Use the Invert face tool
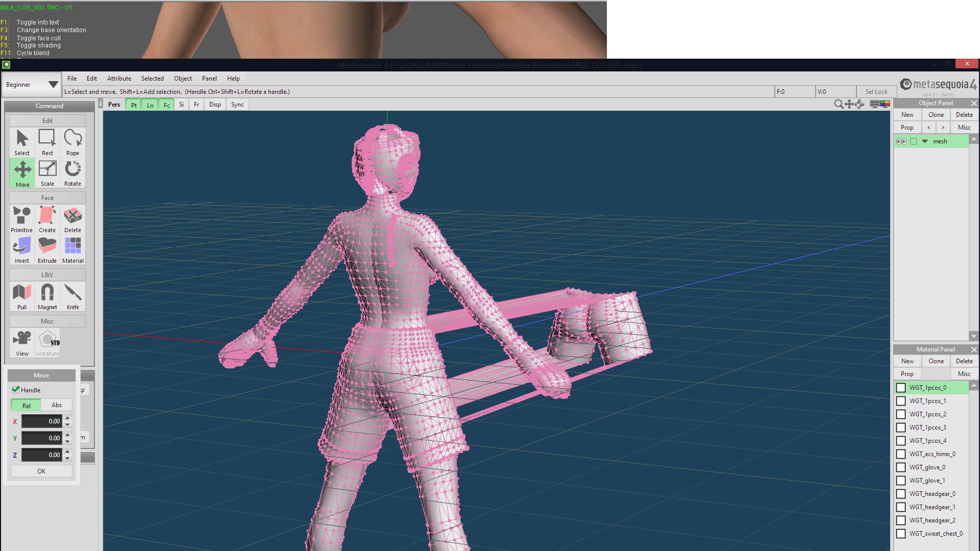The width and height of the screenshot is (980, 551). click(22, 250)
